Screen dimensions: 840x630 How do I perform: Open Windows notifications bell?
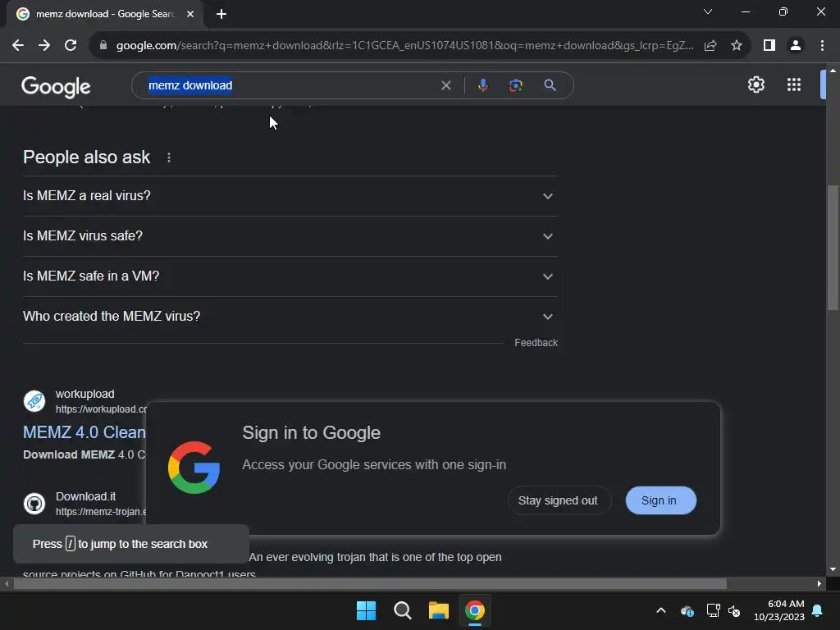click(818, 610)
